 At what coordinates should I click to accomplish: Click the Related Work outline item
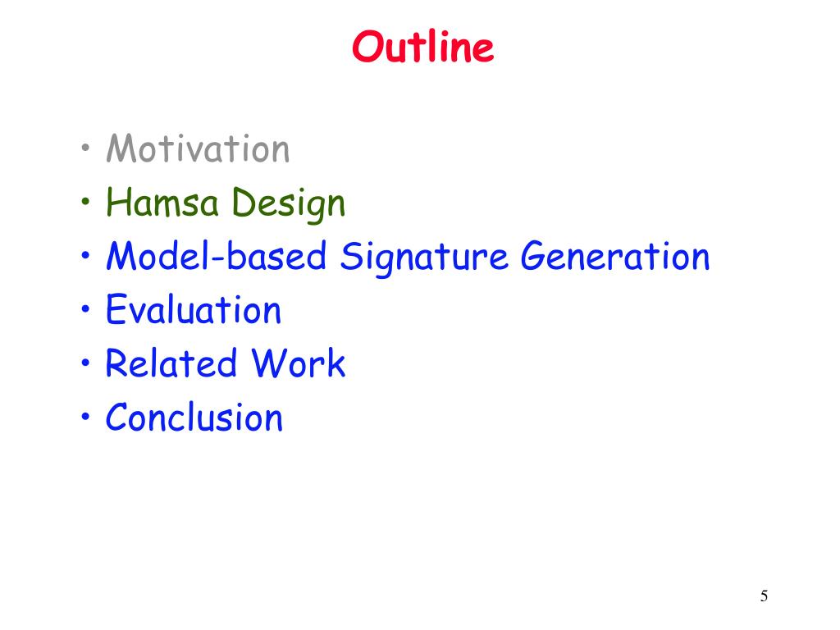226,363
